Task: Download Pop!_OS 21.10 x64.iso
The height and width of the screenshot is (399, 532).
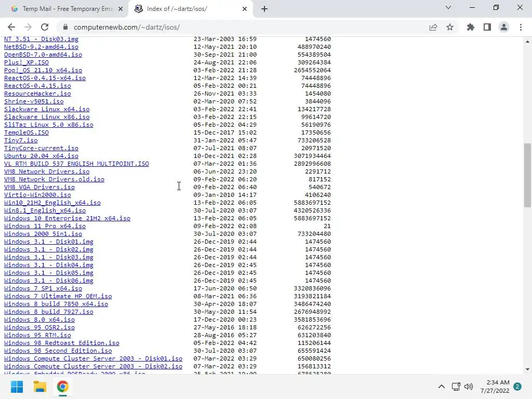Action: 43,70
